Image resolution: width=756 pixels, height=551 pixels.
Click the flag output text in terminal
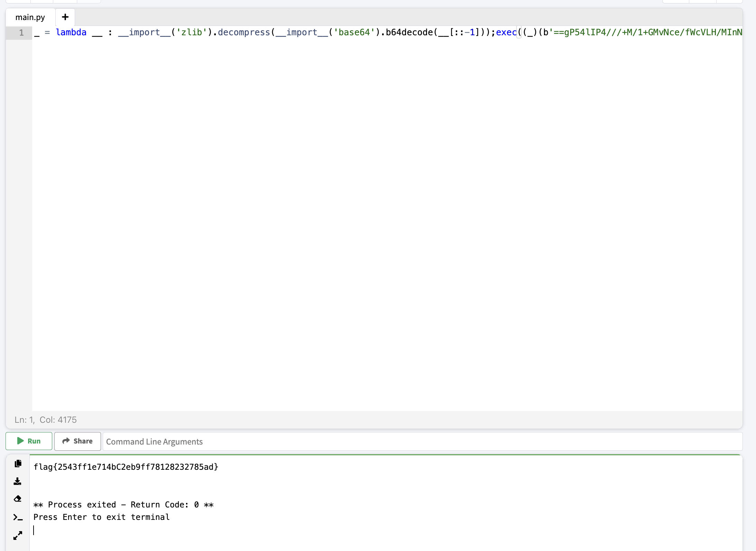pyautogui.click(x=126, y=467)
